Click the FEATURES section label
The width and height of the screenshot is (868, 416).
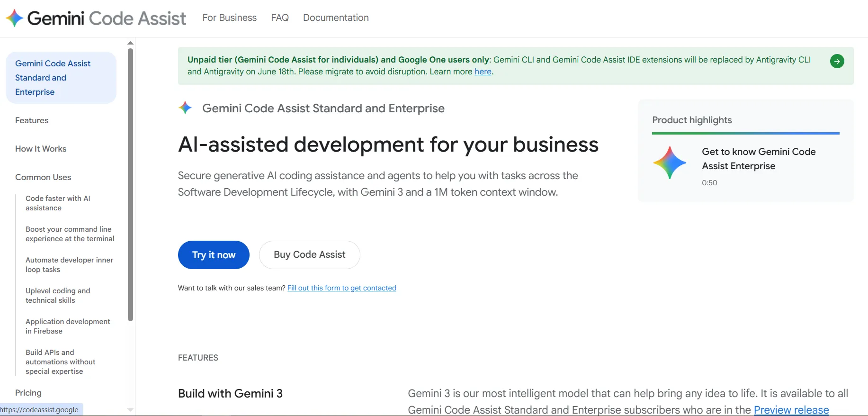click(x=198, y=358)
